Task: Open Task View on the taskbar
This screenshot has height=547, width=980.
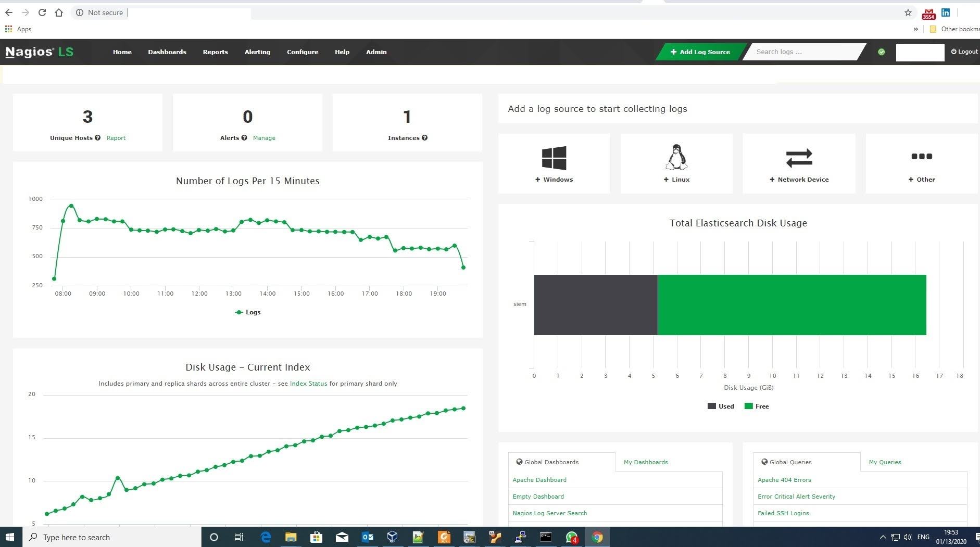Action: [x=239, y=537]
